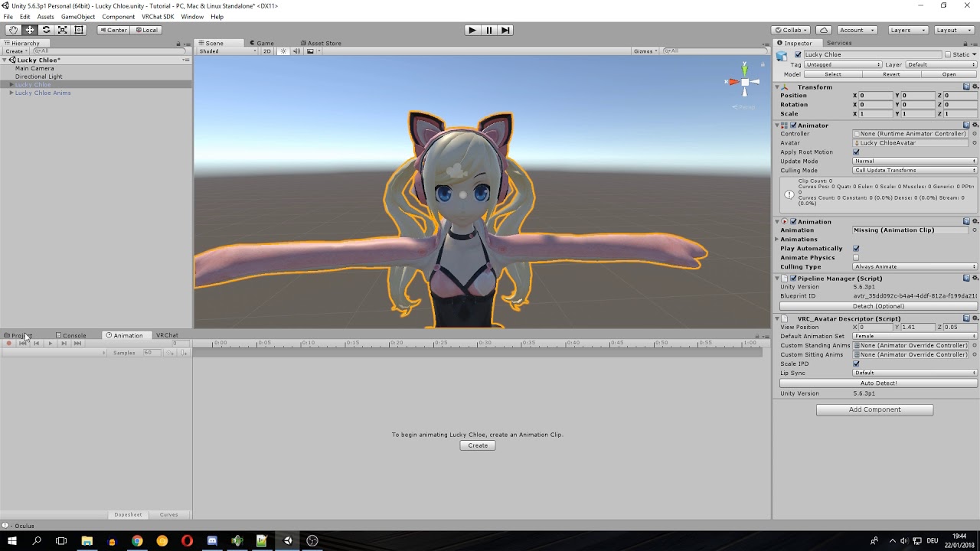Open the VRChat SDK menu
Image resolution: width=980 pixels, height=551 pixels.
[158, 17]
